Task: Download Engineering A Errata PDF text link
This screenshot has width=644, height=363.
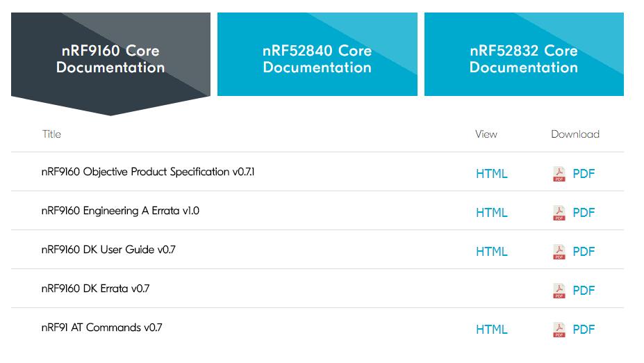Action: pyautogui.click(x=584, y=213)
